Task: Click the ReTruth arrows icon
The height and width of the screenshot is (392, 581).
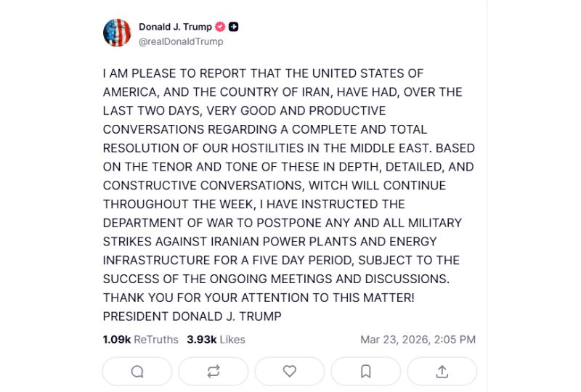Action: 214,372
